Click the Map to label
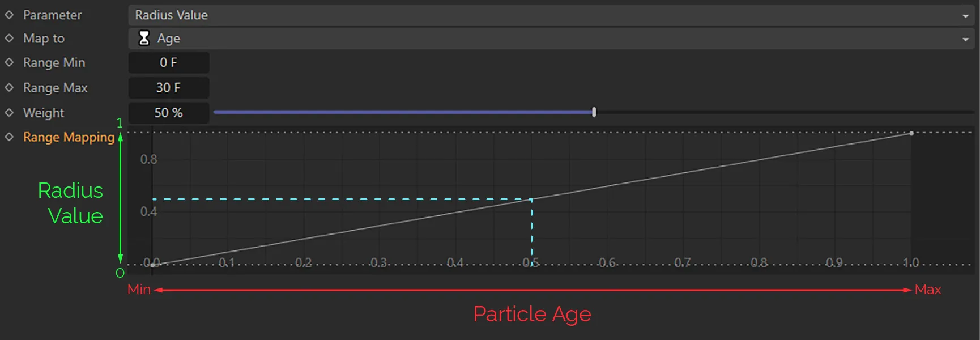 coord(44,39)
